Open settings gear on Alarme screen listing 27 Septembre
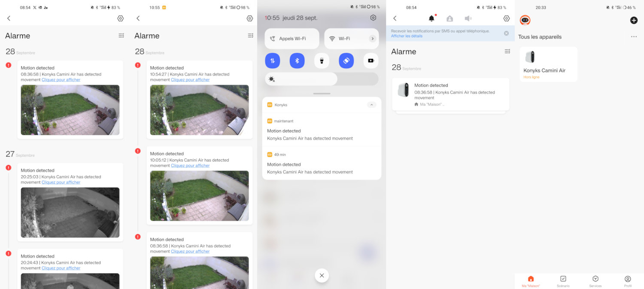Viewport: 644px width, 289px height. [120, 18]
